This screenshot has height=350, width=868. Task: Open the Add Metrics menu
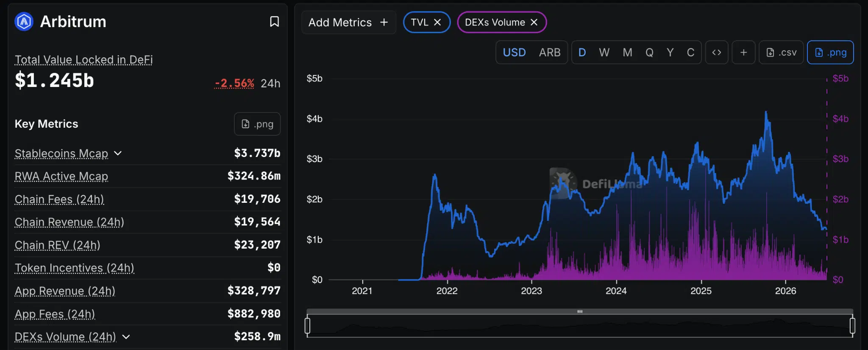point(348,22)
